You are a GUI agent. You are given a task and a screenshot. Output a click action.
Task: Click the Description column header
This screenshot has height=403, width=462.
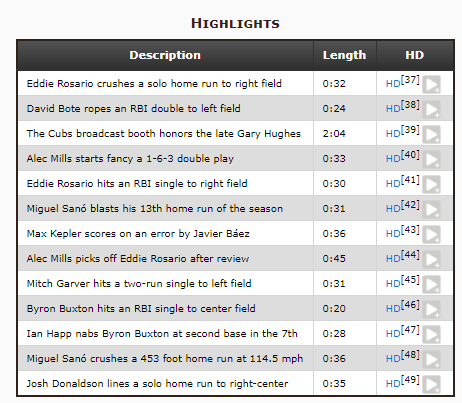[x=165, y=55]
